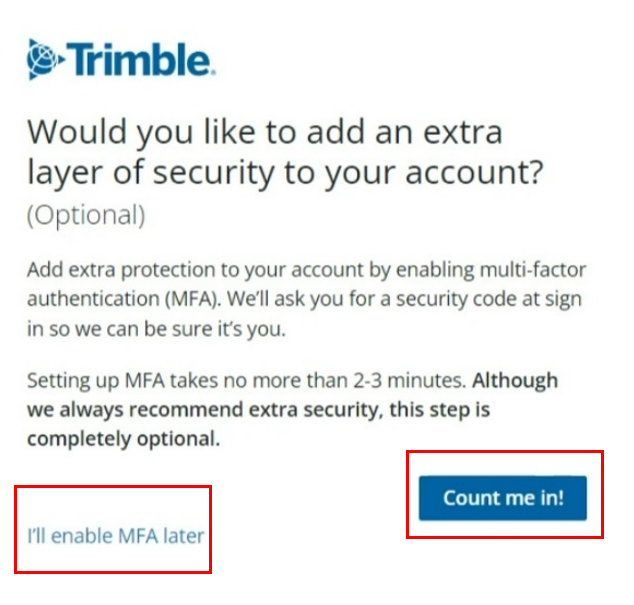Click the "Setting up MFA takes" sentence

[x=246, y=381]
